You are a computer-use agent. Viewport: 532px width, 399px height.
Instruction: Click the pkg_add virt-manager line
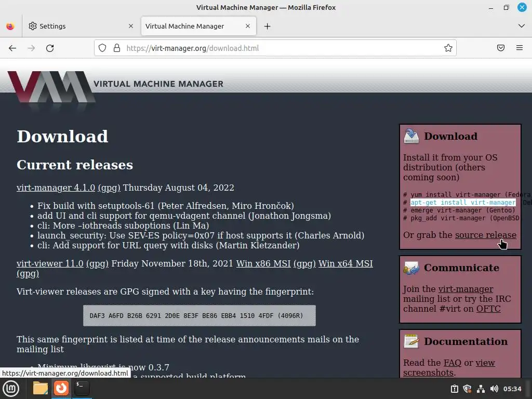point(461,218)
